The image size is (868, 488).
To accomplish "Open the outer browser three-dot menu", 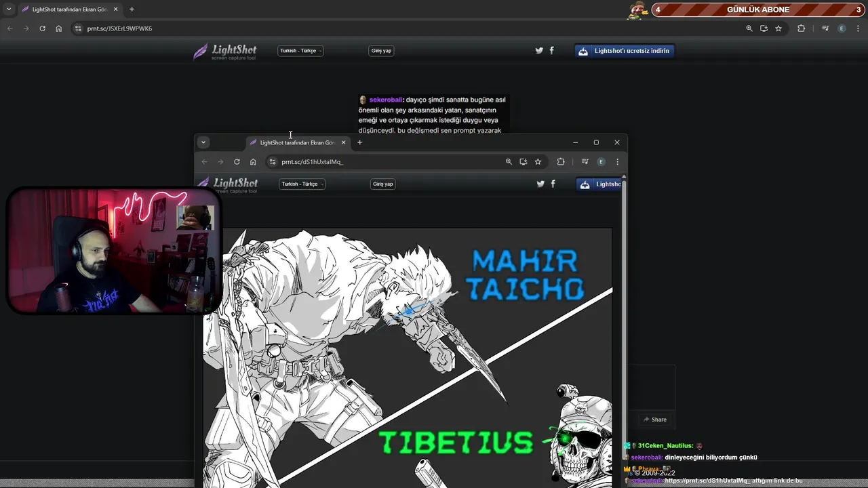I will click(858, 28).
